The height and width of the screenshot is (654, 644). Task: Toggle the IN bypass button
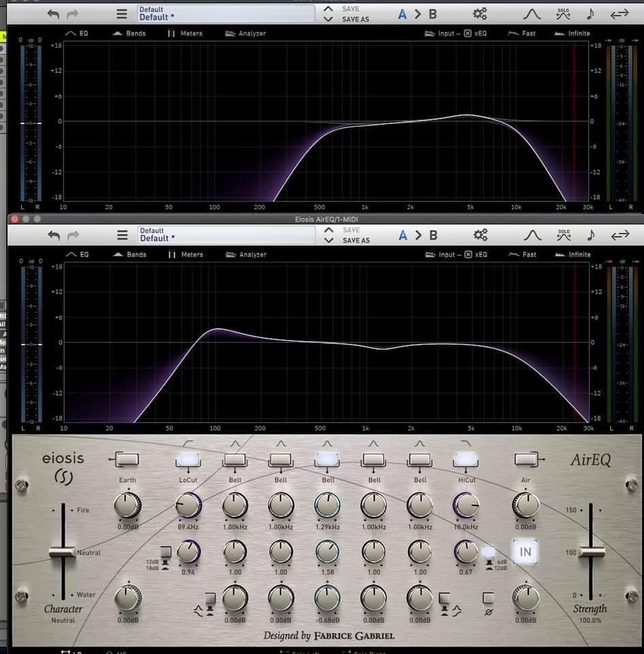525,552
